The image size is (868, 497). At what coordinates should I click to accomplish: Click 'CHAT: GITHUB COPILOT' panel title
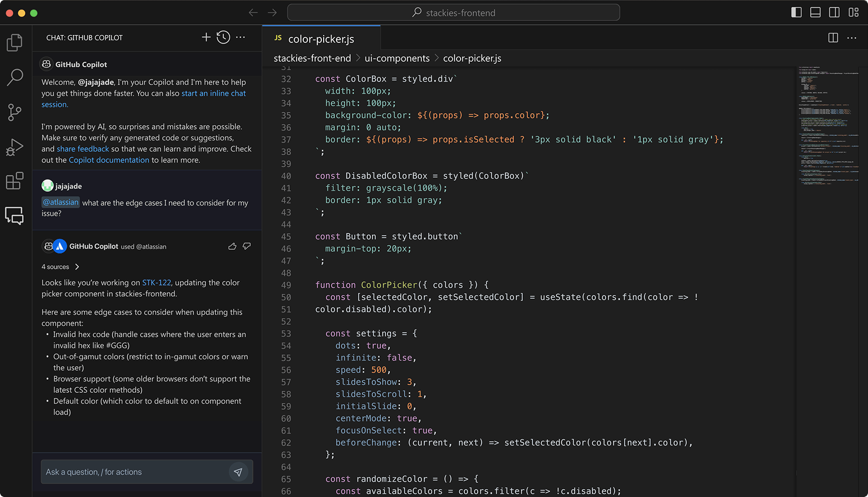[x=84, y=37]
